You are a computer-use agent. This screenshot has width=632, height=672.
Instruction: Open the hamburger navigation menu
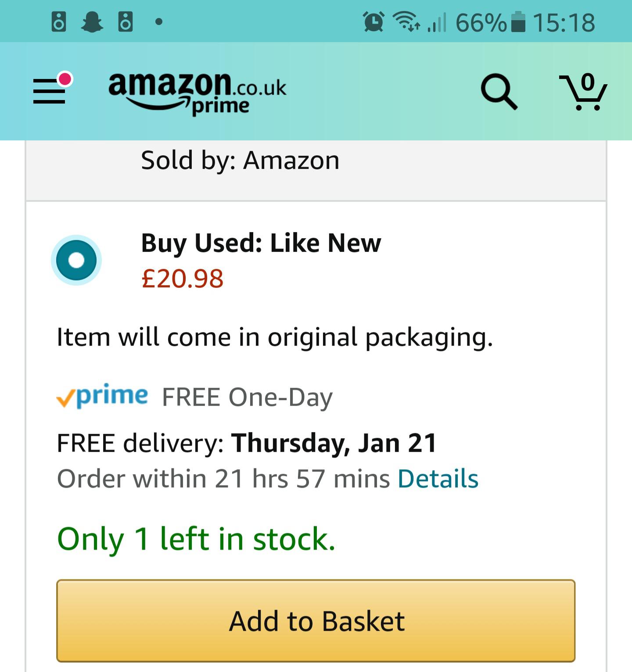pyautogui.click(x=50, y=91)
